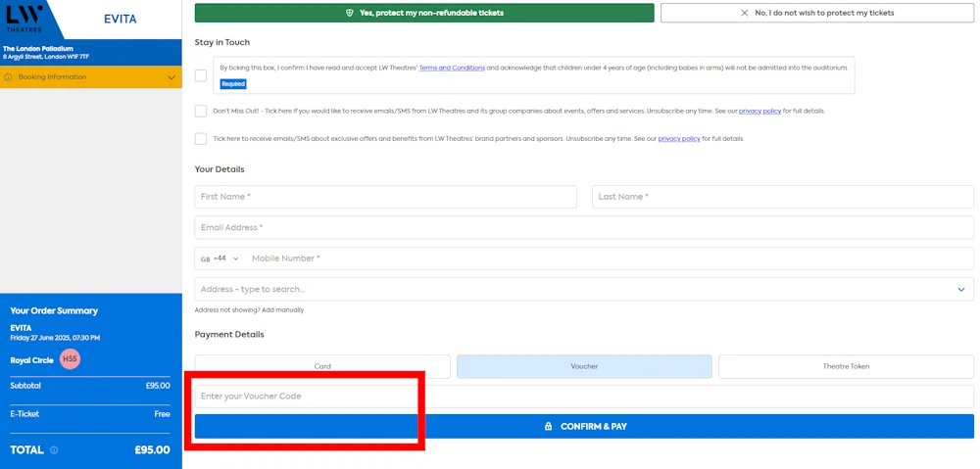This screenshot has width=980, height=469.
Task: Open the Terms and Conditions link
Action: (452, 69)
